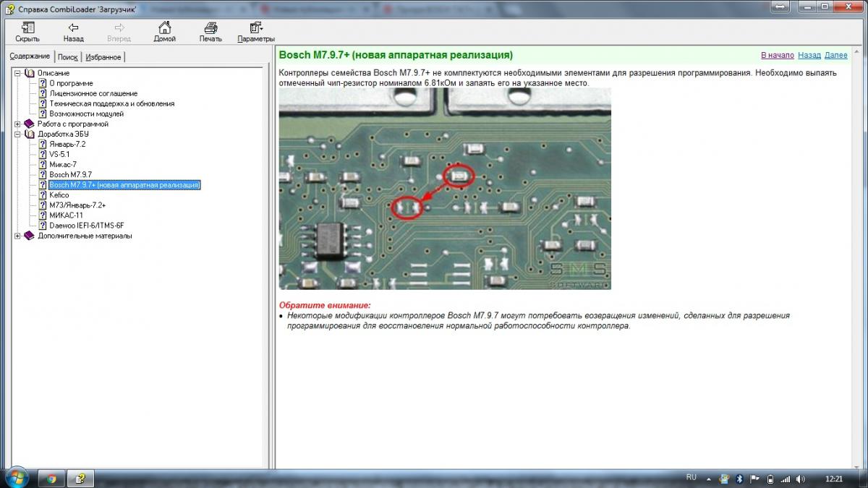
Task: Collapse the Доработка ЭБУ tree node
Action: (x=17, y=134)
